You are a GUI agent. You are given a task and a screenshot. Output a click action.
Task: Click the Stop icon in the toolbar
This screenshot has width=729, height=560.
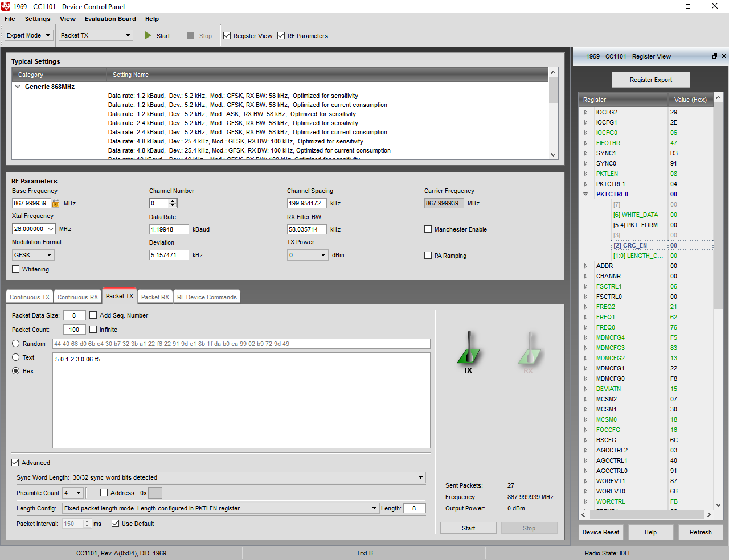[190, 35]
